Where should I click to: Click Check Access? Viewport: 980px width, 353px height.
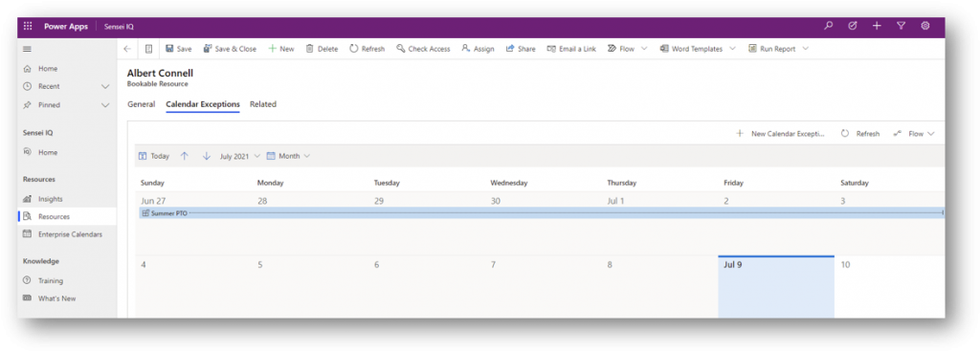point(423,49)
